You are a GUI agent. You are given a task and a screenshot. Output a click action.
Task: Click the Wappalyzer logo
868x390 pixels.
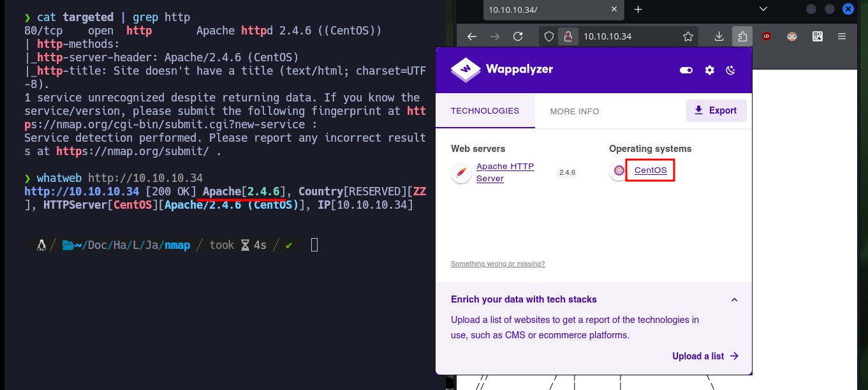(502, 69)
